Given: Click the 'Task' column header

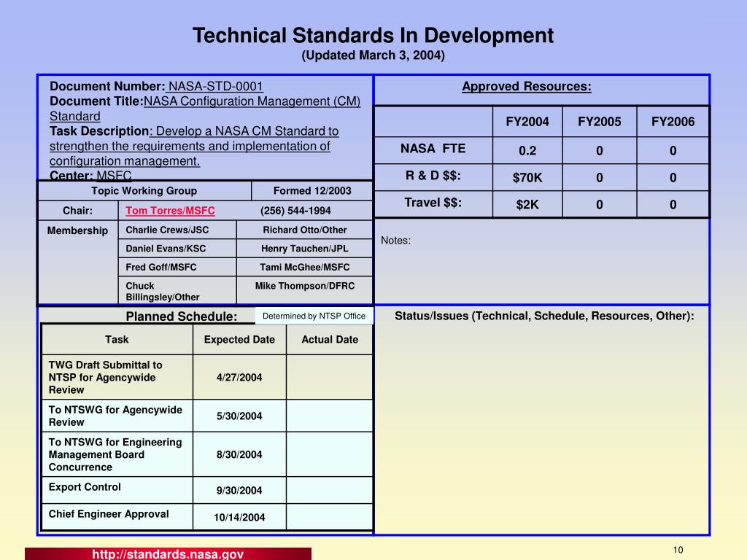Looking at the screenshot, I should click(117, 340).
